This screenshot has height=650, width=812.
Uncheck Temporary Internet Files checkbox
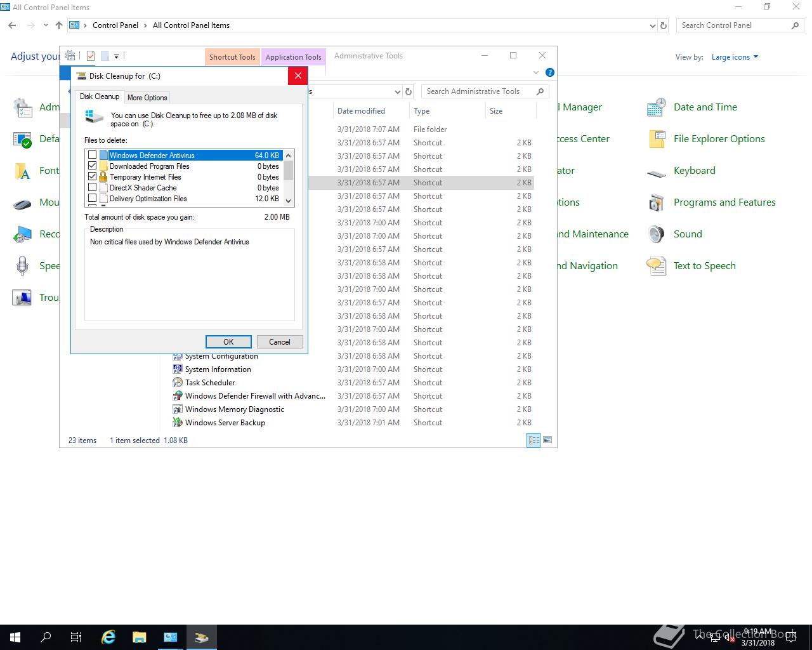[93, 176]
